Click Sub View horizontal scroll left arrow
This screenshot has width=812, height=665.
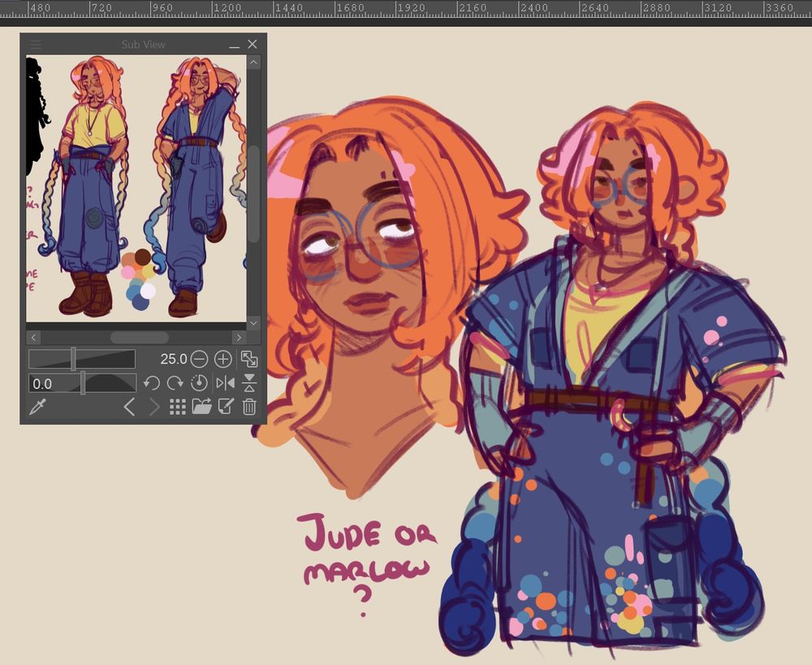click(33, 338)
